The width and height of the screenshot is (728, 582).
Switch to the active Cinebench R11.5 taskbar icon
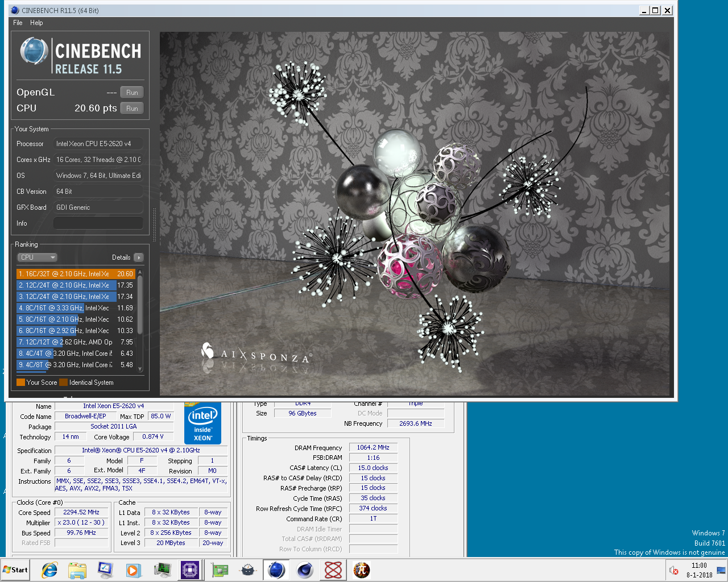click(276, 569)
